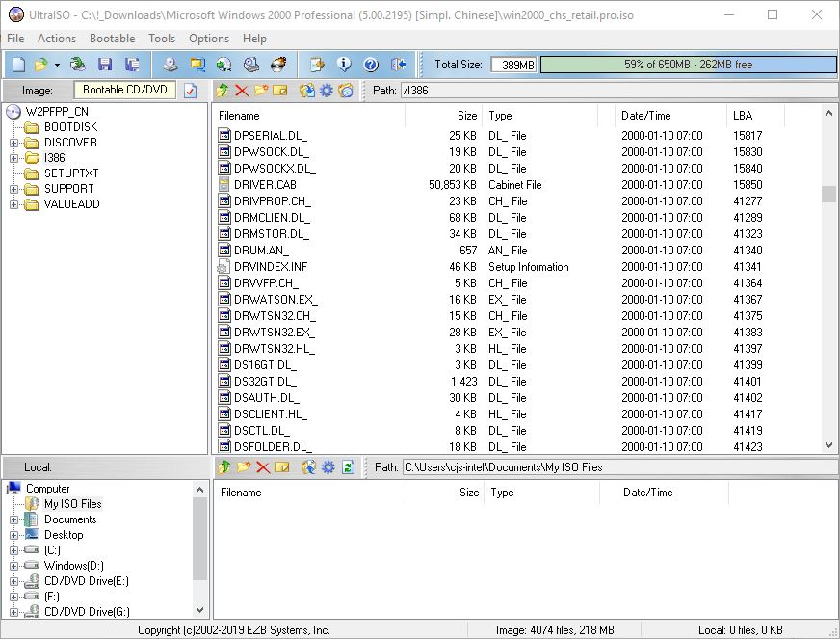Open the dropdown arrow next to Open icon
Viewport: 840px width, 639px height.
click(57, 65)
